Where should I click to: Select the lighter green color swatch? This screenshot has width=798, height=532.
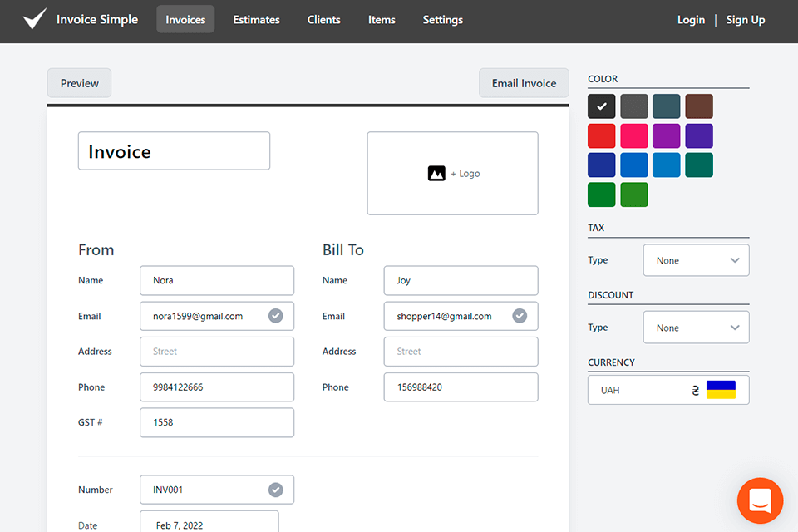point(634,195)
